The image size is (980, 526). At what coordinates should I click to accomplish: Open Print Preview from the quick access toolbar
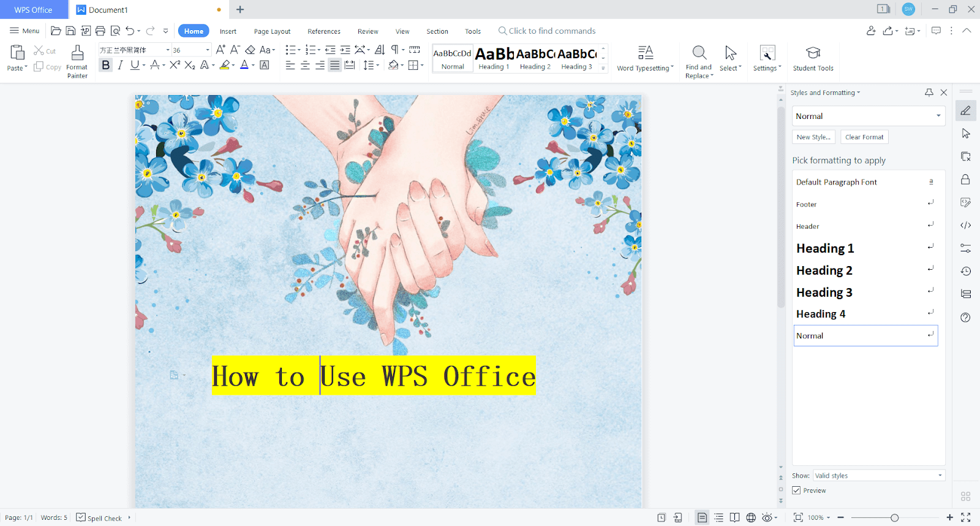115,31
